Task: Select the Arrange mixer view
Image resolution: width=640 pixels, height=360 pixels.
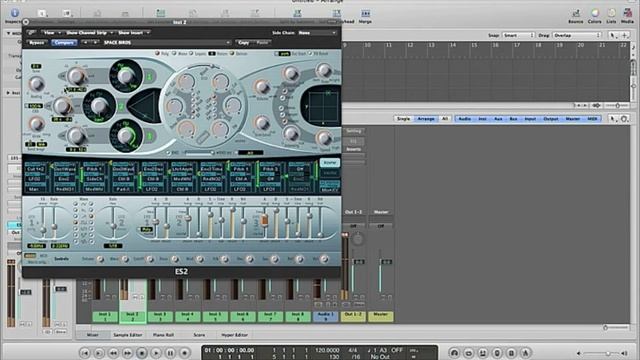Action: tap(426, 119)
